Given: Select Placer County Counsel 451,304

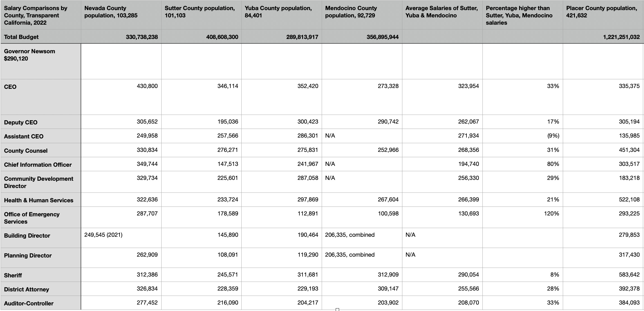Looking at the screenshot, I should (629, 150).
